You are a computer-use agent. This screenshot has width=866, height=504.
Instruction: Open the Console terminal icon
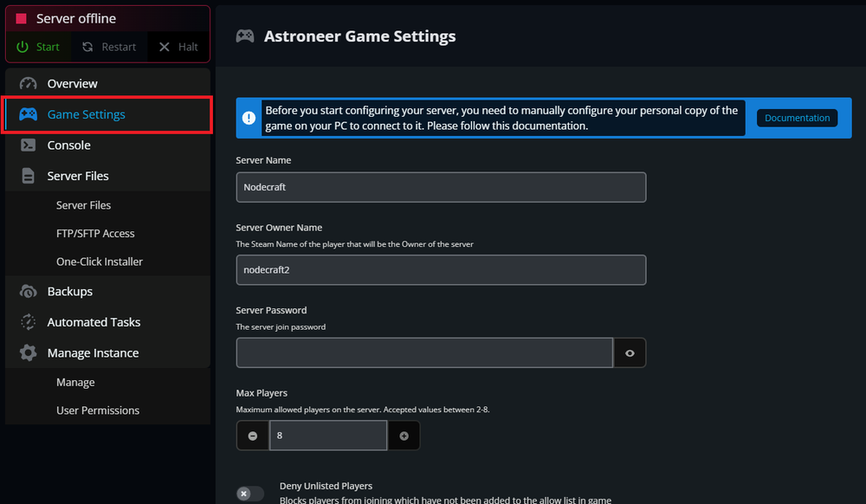tap(29, 145)
